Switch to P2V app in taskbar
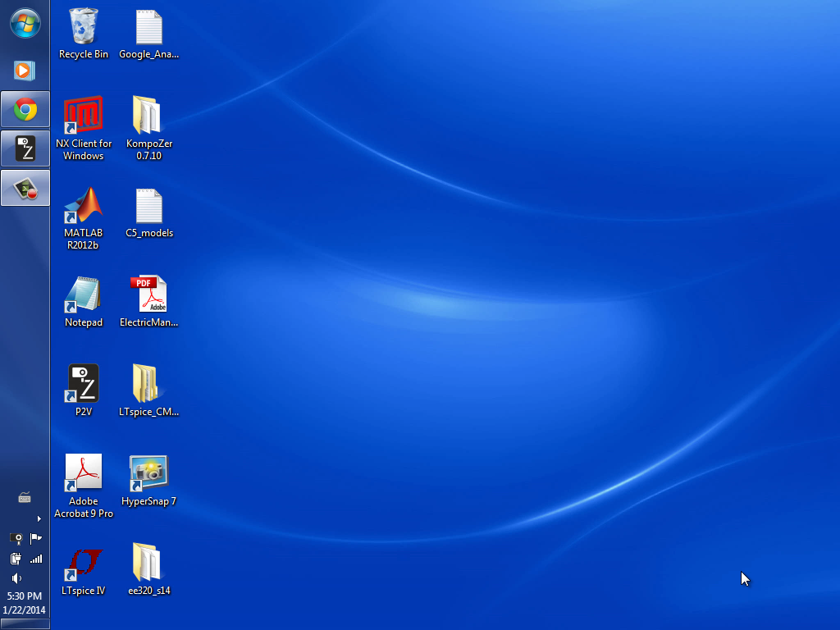 [25, 148]
